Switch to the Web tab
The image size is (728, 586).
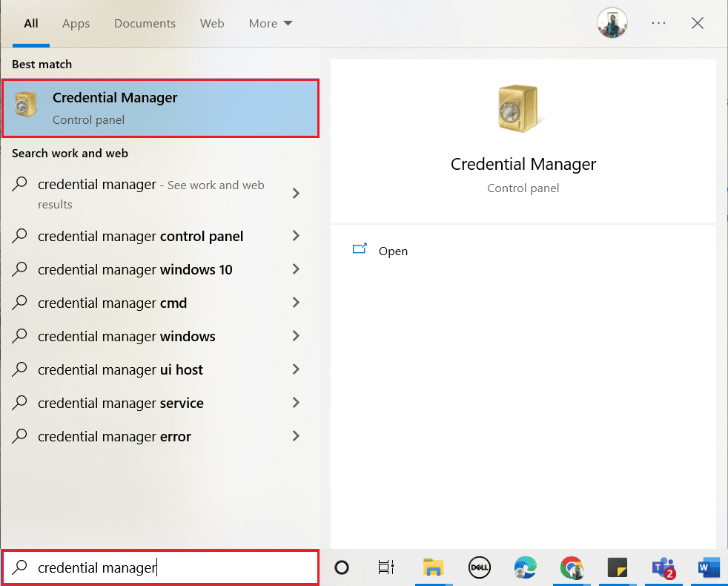(211, 23)
